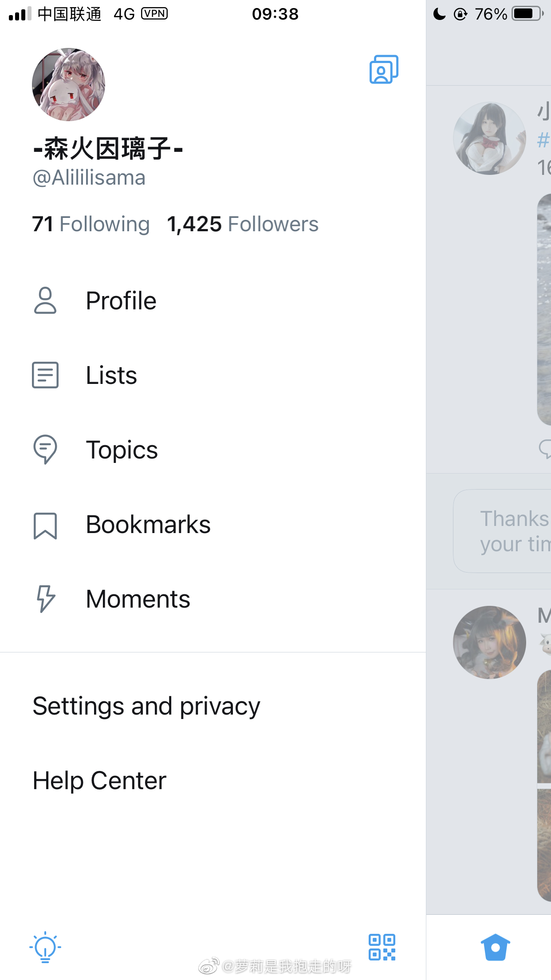Toggle dark mode with lightbulb icon
This screenshot has width=551, height=980.
(45, 947)
